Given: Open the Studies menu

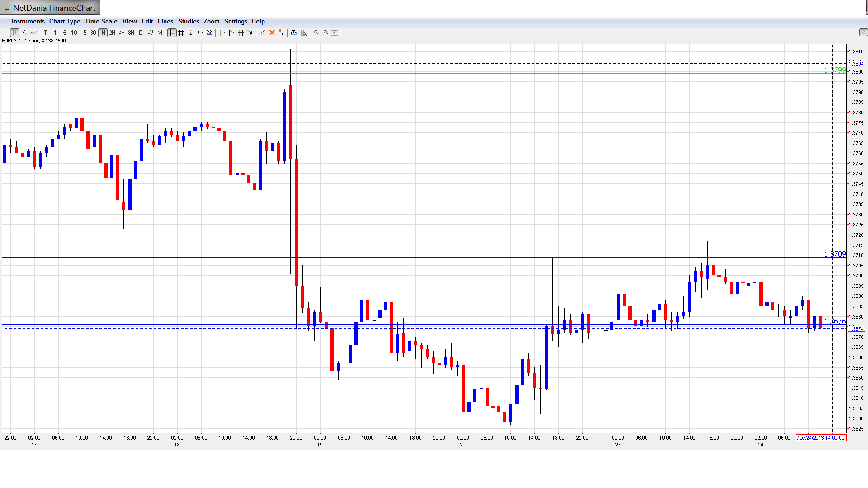Looking at the screenshot, I should [x=189, y=21].
